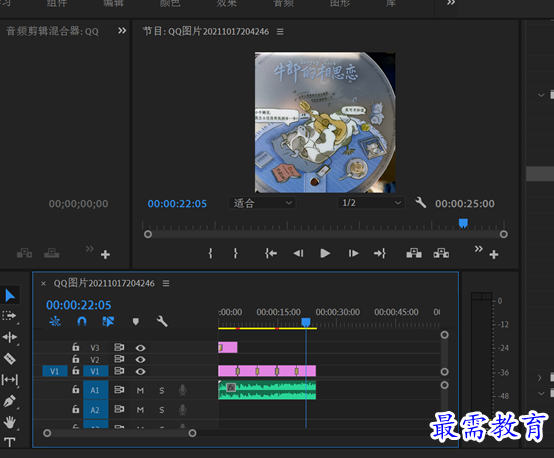Click program monitor timecode 00:00:22:05

click(177, 204)
